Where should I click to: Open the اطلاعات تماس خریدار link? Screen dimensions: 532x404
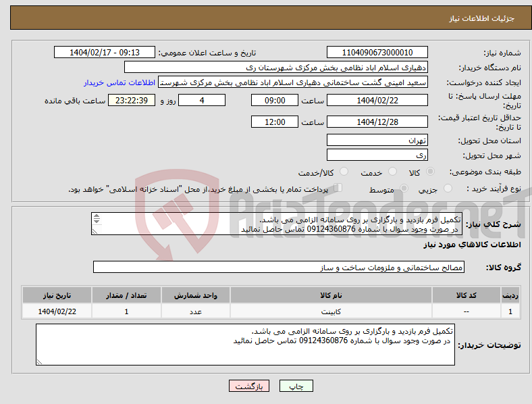tap(119, 82)
